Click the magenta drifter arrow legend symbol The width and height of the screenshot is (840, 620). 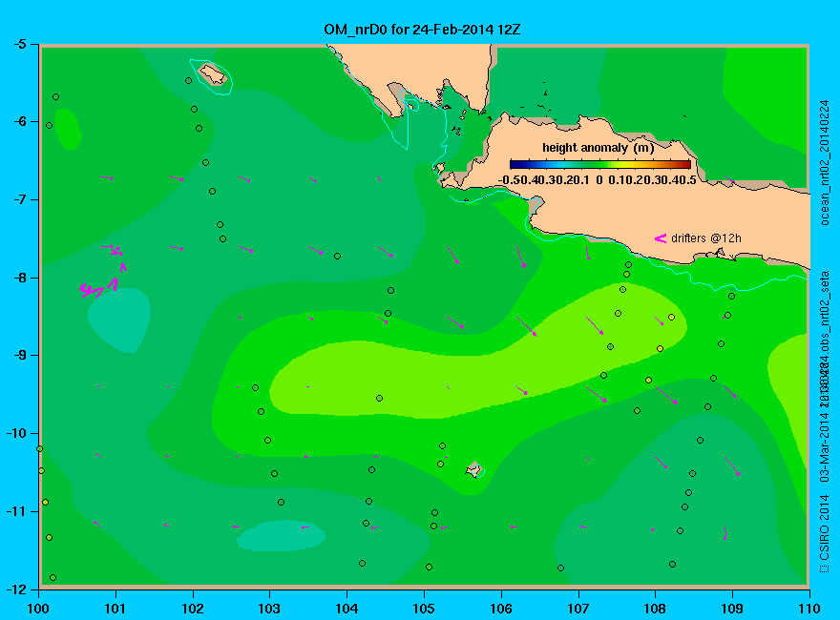point(661,238)
